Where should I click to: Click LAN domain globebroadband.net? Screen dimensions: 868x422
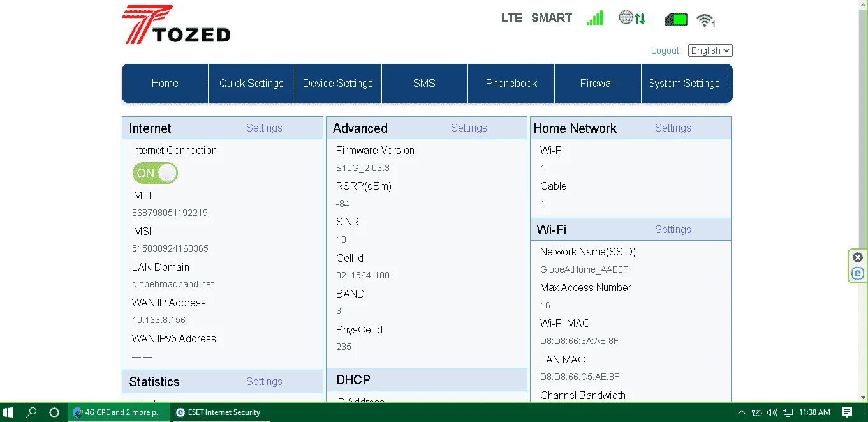click(x=173, y=284)
